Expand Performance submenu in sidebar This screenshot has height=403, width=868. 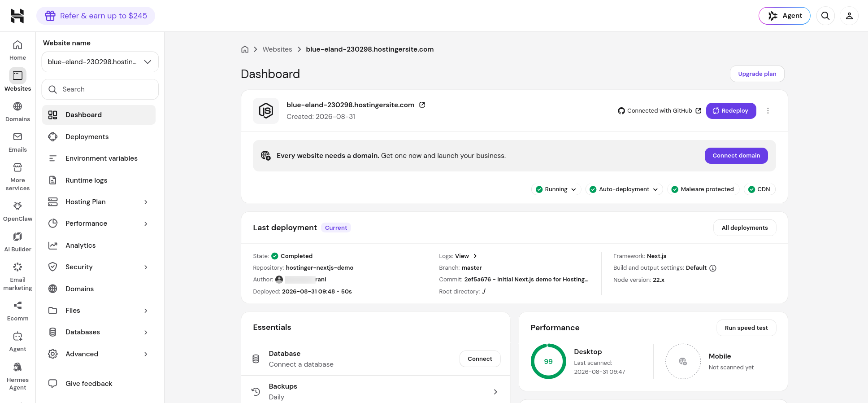coord(146,223)
